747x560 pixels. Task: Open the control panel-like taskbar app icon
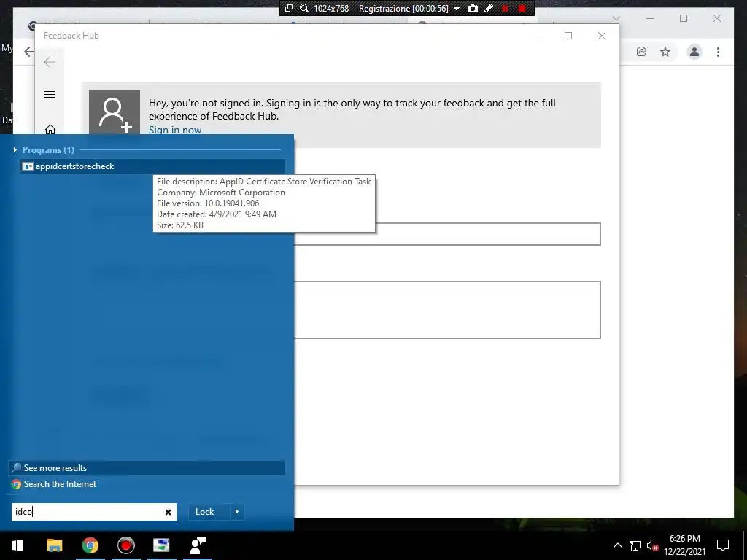pos(161,545)
